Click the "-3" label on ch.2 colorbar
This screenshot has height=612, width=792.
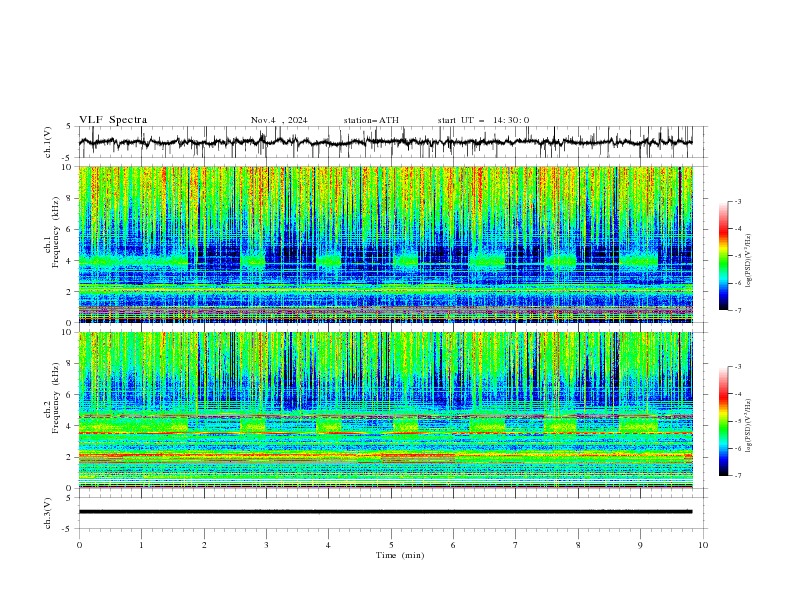737,367
